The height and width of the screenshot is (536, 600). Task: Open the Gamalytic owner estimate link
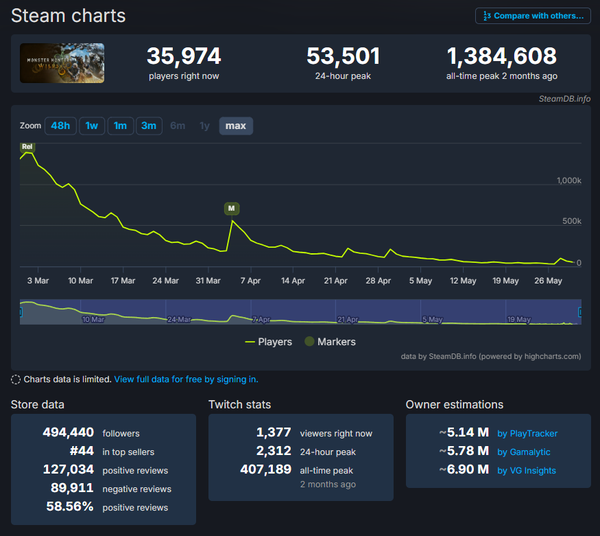(523, 452)
